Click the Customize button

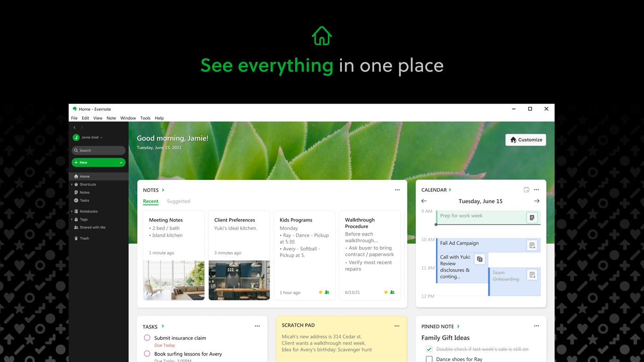525,139
